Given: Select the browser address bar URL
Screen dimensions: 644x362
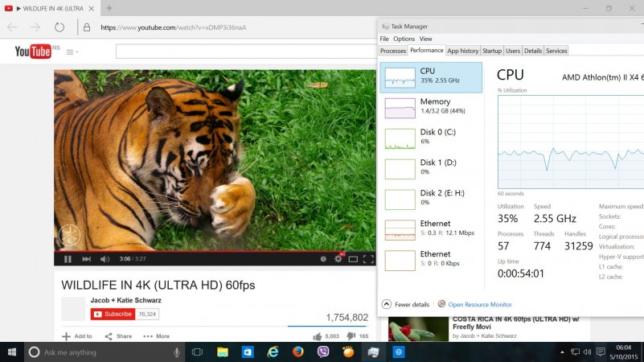Looking at the screenshot, I should [174, 27].
